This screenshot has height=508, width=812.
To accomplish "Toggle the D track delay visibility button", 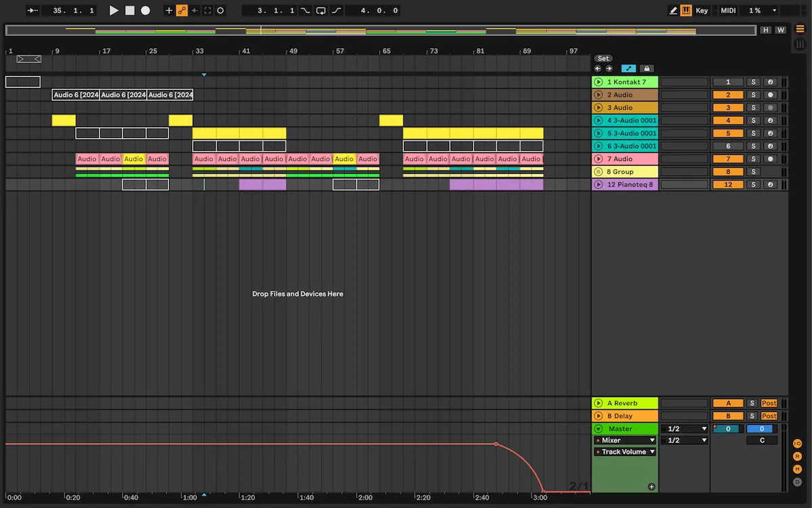I will 798,482.
